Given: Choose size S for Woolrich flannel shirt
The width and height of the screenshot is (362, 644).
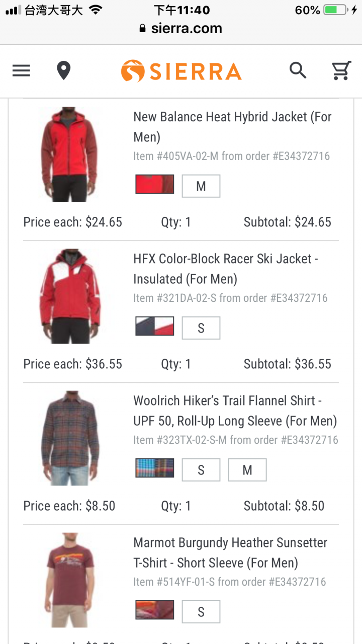Looking at the screenshot, I should 201,470.
